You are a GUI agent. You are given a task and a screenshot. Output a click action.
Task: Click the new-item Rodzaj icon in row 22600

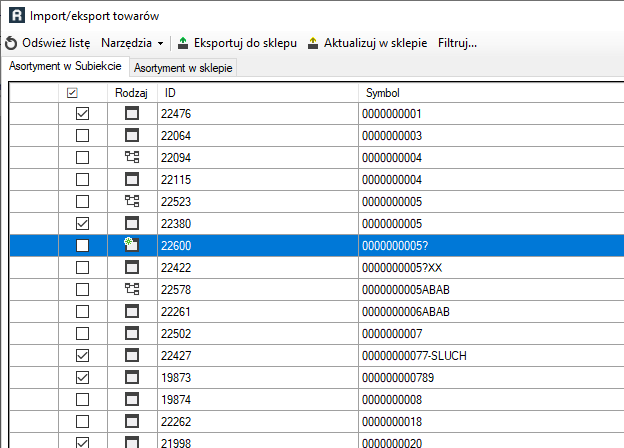(x=131, y=244)
